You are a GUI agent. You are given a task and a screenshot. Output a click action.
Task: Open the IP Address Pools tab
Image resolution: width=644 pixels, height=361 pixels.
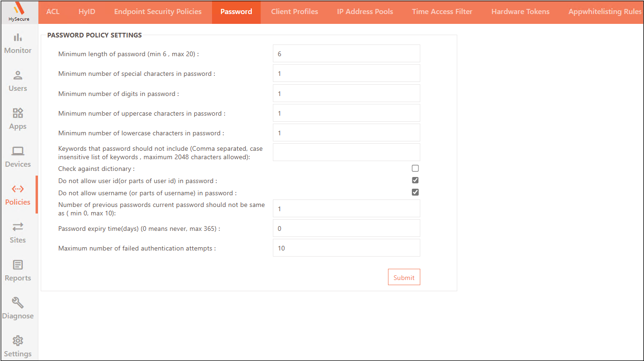[365, 12]
